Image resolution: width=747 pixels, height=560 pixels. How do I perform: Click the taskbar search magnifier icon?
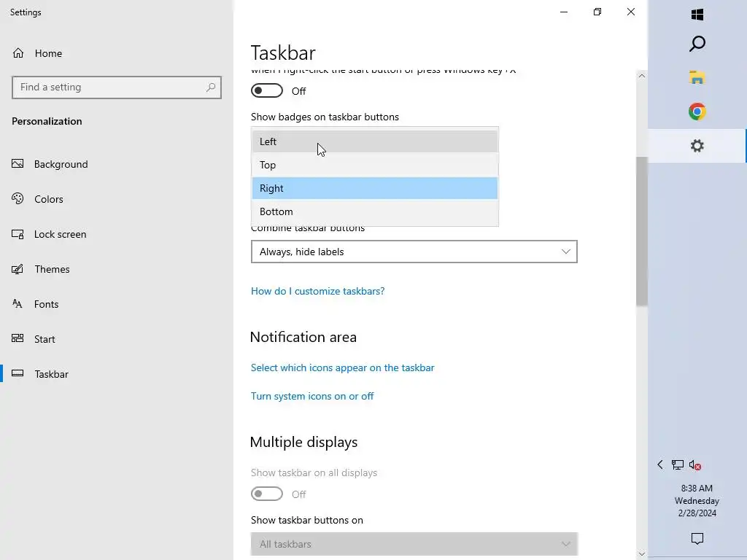(x=697, y=44)
